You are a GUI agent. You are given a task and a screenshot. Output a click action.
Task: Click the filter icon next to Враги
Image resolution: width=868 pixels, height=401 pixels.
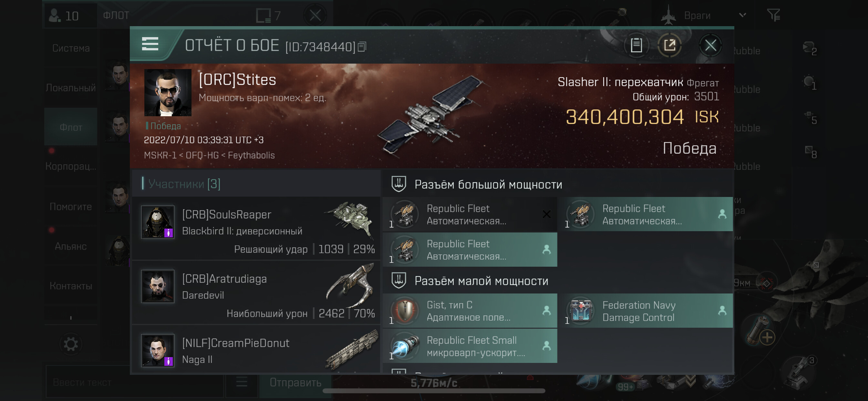[x=774, y=15]
